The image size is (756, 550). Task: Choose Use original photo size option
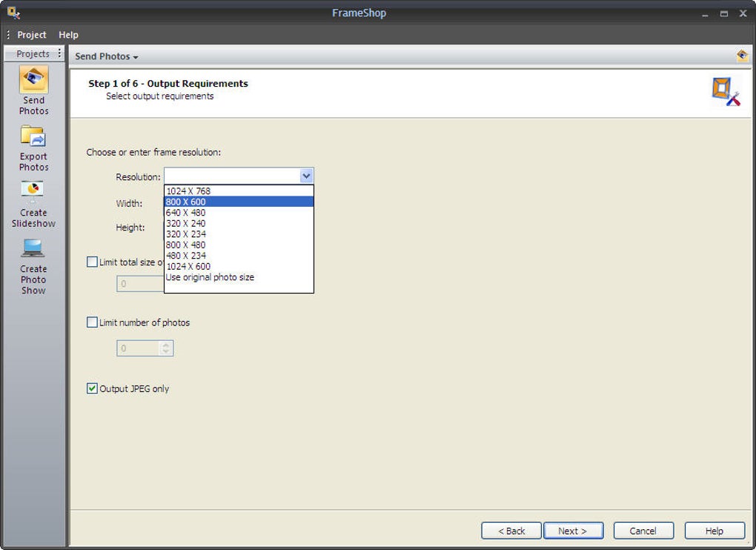[239, 277]
